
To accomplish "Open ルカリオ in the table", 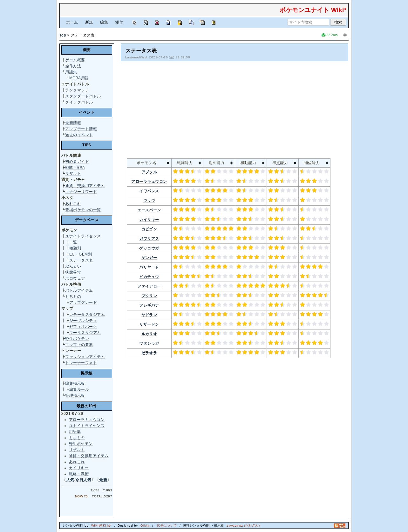I will pos(149,334).
